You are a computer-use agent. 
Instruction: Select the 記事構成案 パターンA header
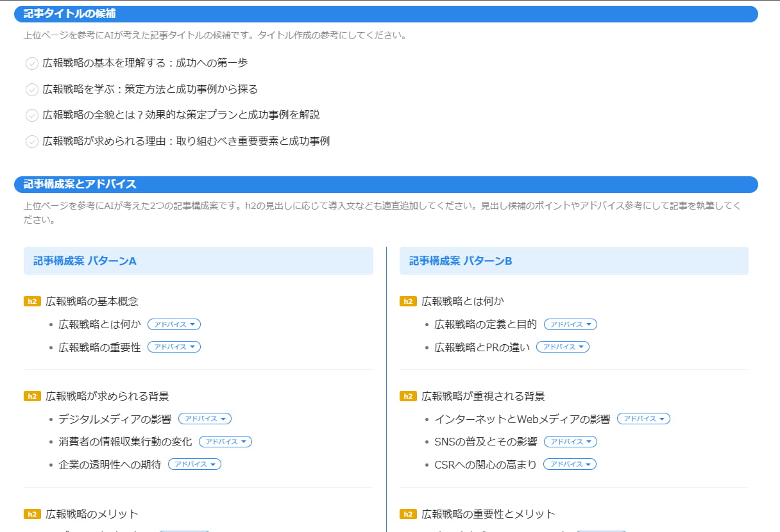click(x=199, y=261)
